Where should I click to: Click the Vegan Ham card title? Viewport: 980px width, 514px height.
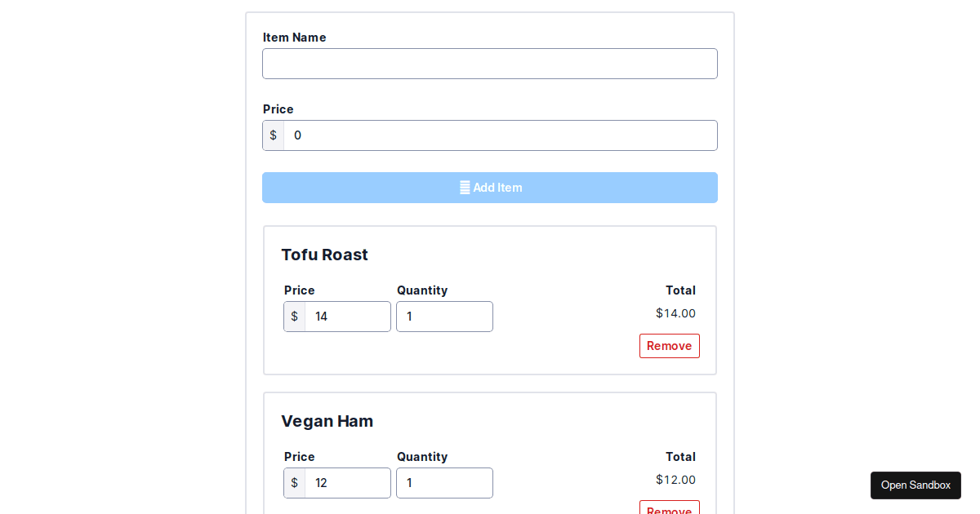click(327, 421)
